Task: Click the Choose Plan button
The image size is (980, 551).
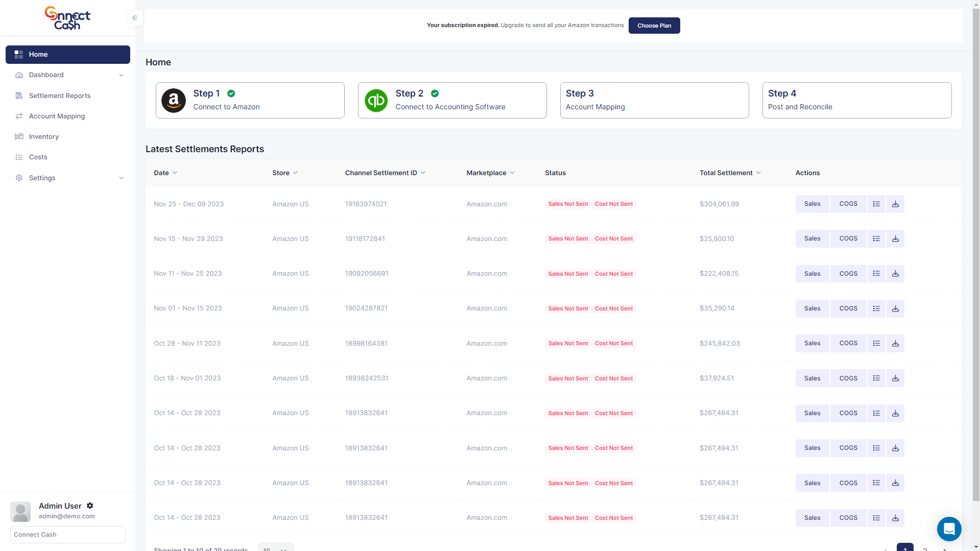Action: [654, 26]
